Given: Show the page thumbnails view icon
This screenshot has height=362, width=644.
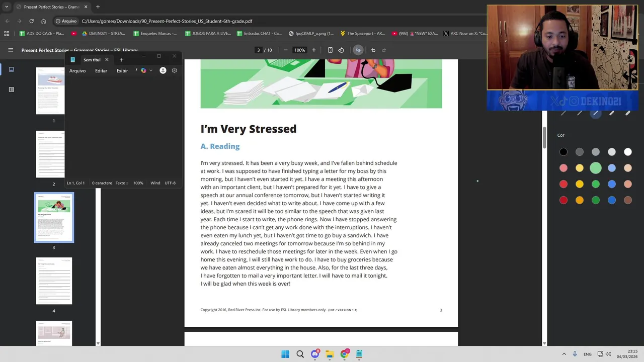Looking at the screenshot, I should pos(11,69).
